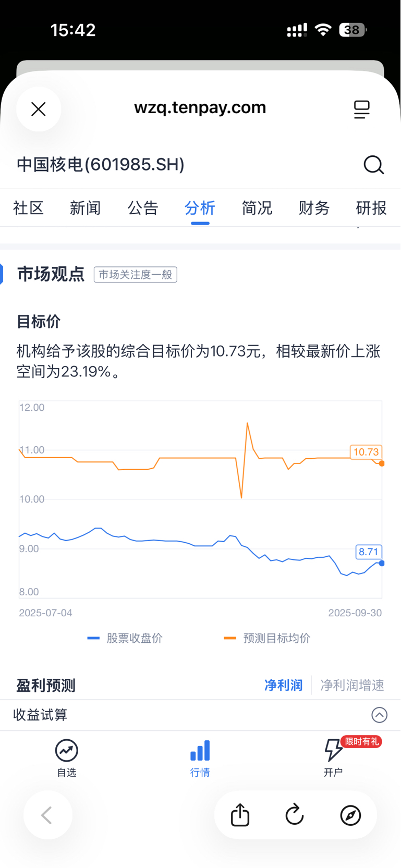
Task: Reload the page with refresh icon
Action: click(295, 815)
